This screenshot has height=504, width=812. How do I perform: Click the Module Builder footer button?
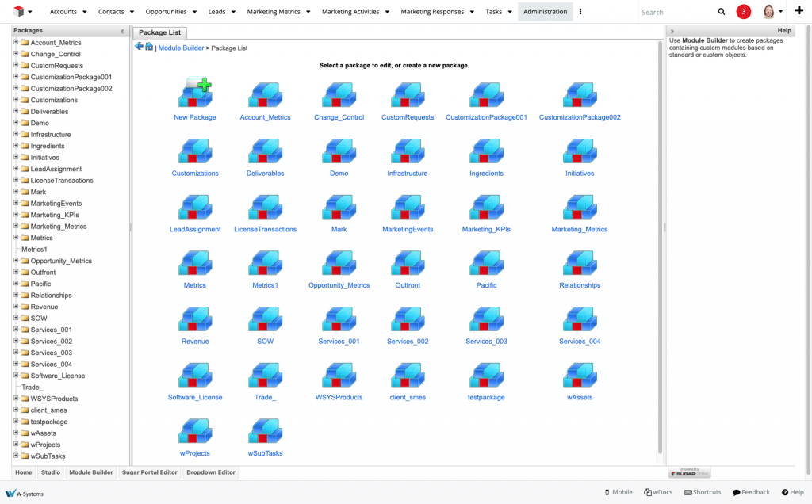pos(91,472)
